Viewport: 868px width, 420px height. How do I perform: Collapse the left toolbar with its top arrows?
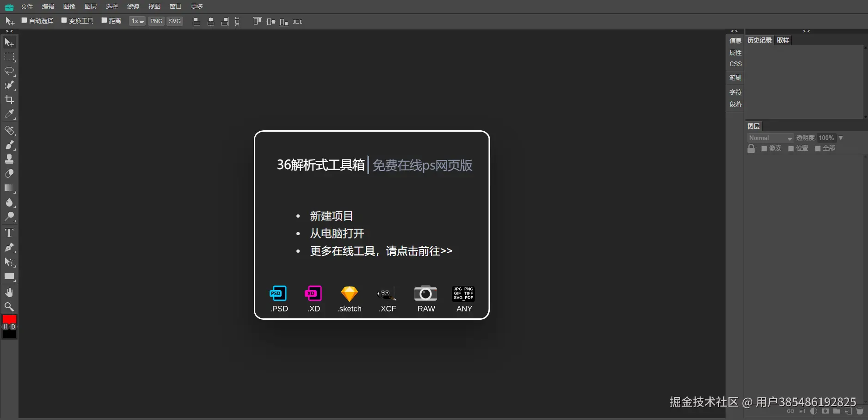(9, 31)
